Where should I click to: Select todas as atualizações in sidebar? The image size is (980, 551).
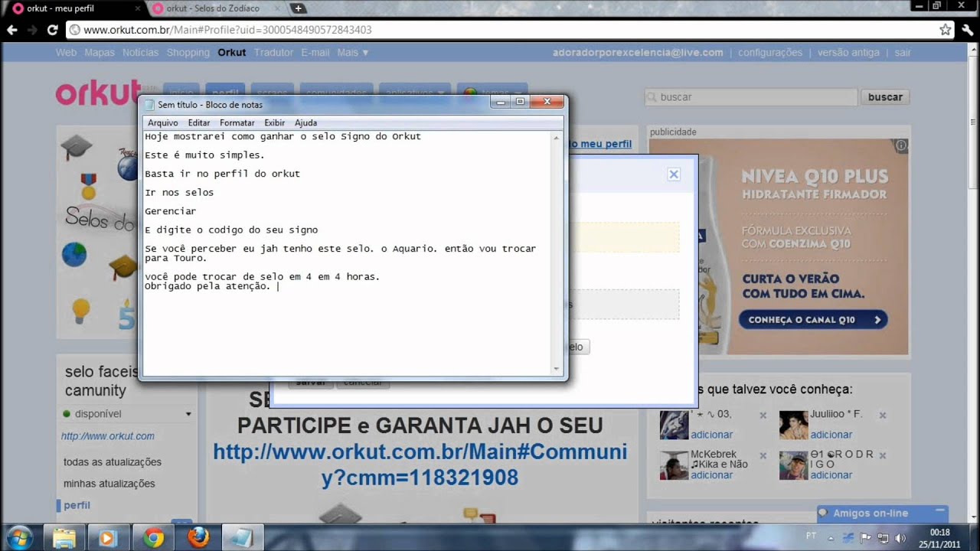coord(113,462)
